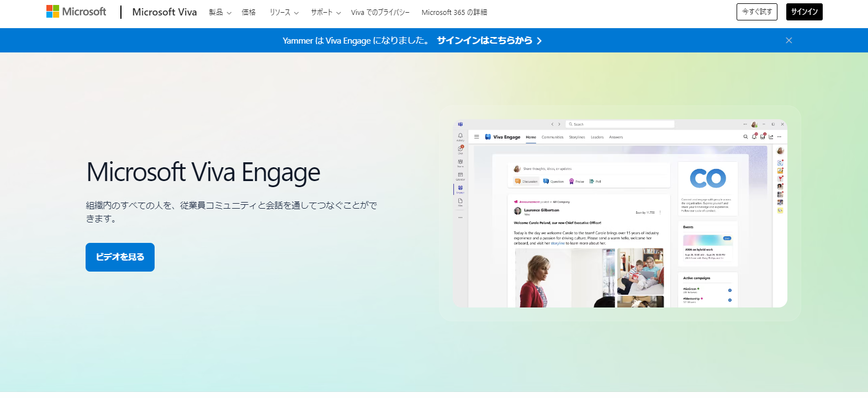The height and width of the screenshot is (398, 868).
Task: Click the Teams icon in preview sidebar
Action: (461, 162)
